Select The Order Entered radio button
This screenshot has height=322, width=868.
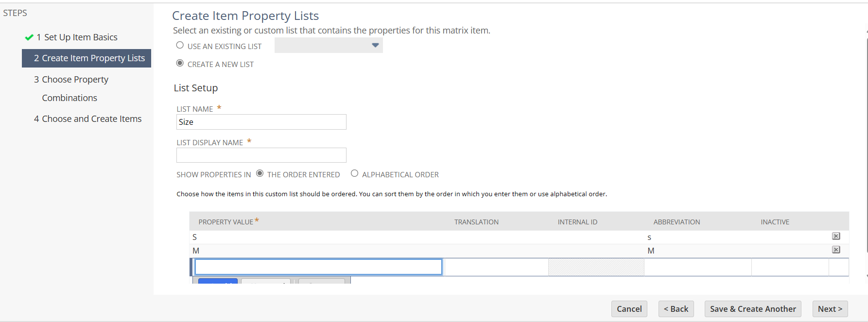(260, 173)
